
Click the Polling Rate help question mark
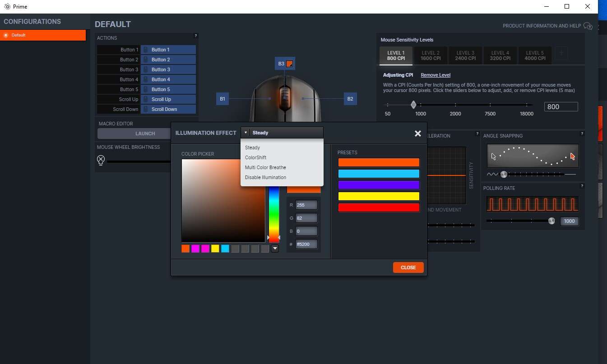pyautogui.click(x=582, y=186)
